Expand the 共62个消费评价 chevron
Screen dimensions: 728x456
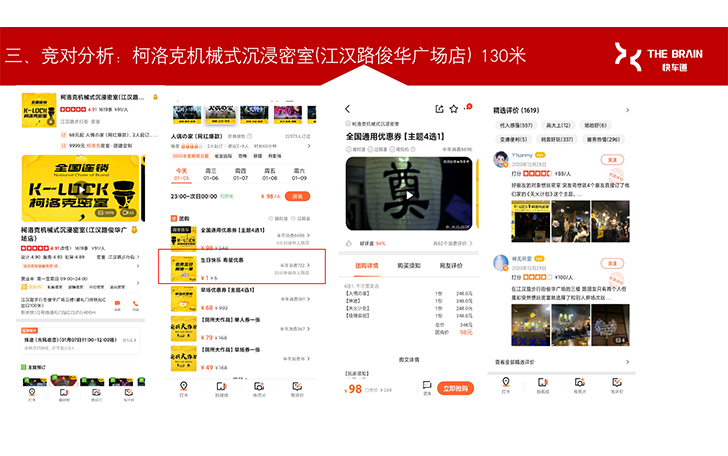471,243
